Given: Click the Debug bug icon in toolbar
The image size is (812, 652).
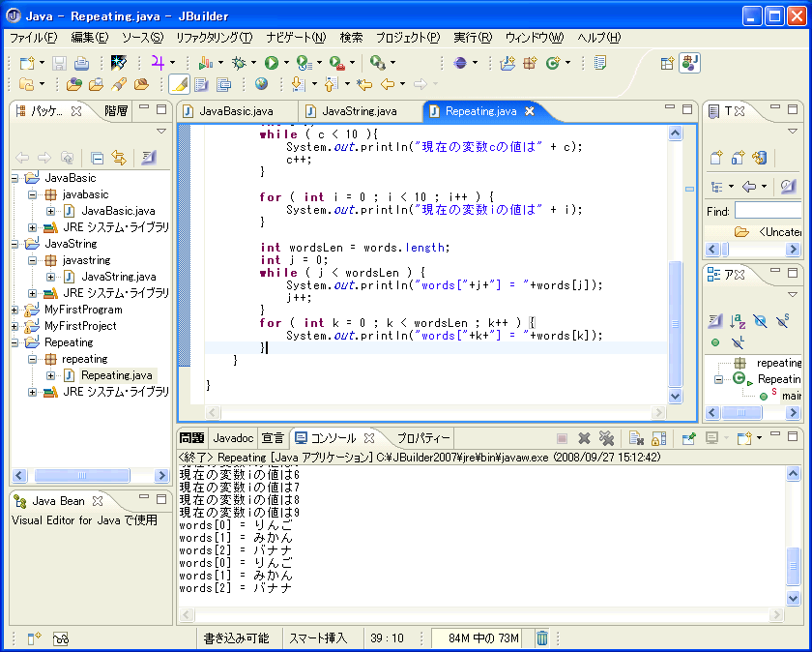Looking at the screenshot, I should pos(238,63).
